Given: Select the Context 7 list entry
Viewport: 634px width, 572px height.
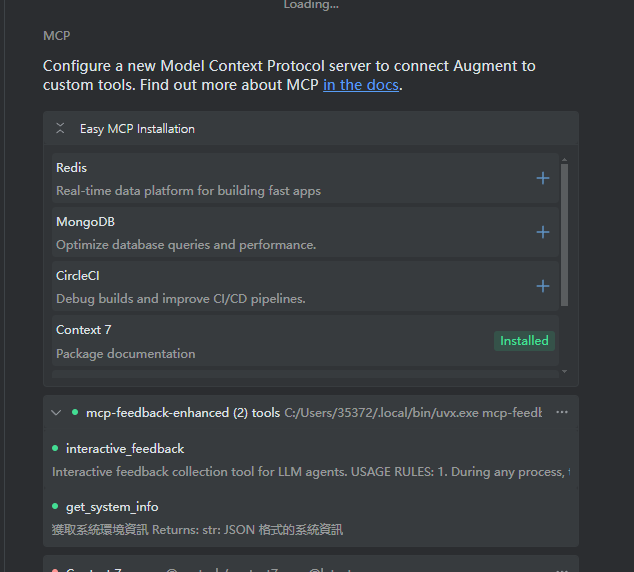Looking at the screenshot, I should point(305,341).
